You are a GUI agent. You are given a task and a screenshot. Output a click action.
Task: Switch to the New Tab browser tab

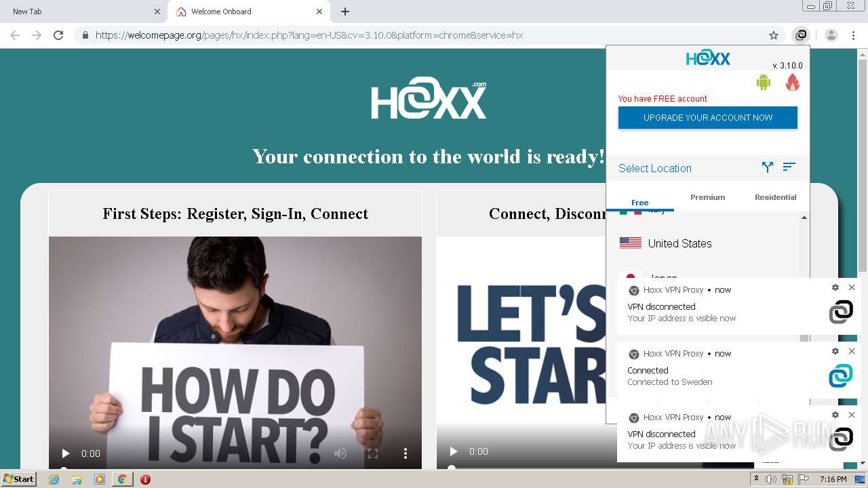coord(83,12)
